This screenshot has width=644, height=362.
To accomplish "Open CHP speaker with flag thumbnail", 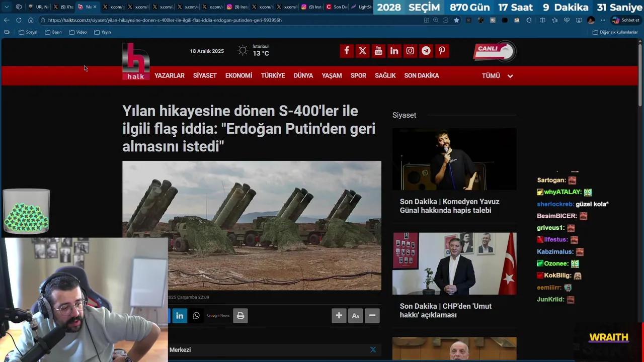I will [x=454, y=263].
